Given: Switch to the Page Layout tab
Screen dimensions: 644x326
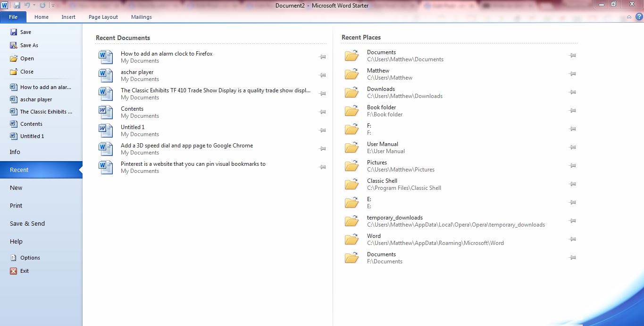Looking at the screenshot, I should click(x=103, y=17).
